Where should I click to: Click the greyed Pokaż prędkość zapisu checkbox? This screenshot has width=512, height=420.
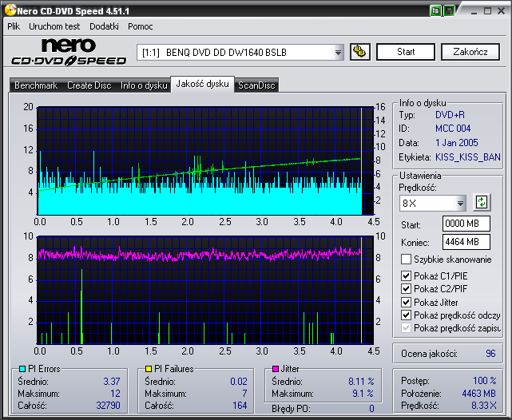click(x=406, y=328)
